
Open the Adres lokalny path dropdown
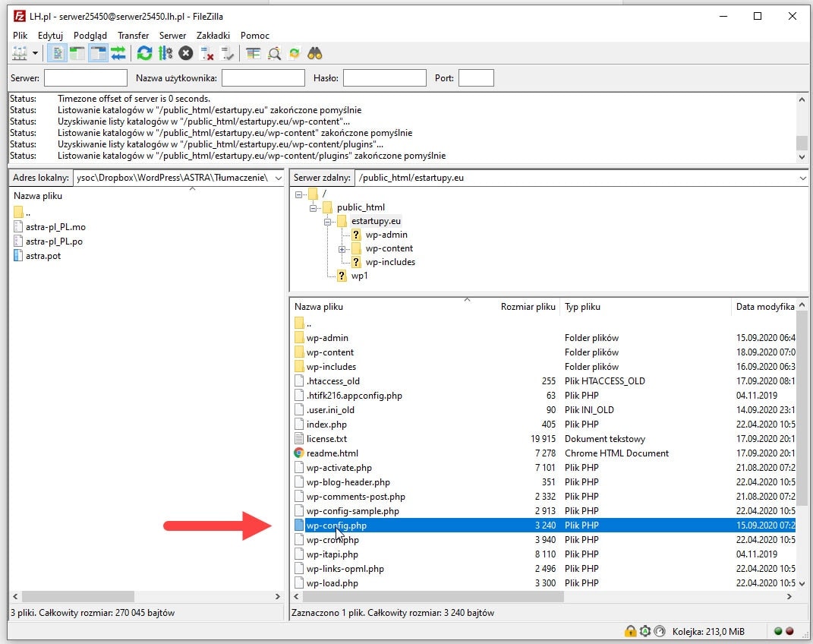coord(279,178)
